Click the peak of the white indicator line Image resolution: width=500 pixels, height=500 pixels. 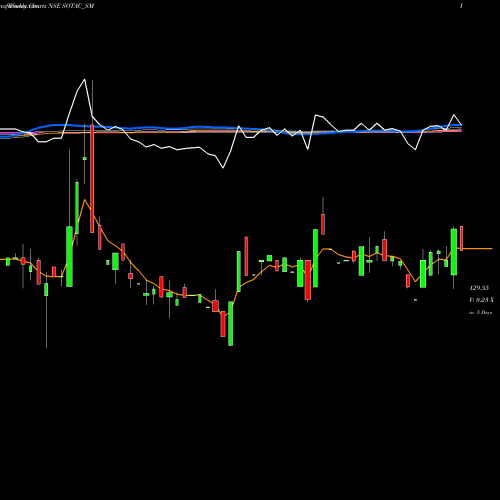pyautogui.click(x=84, y=79)
